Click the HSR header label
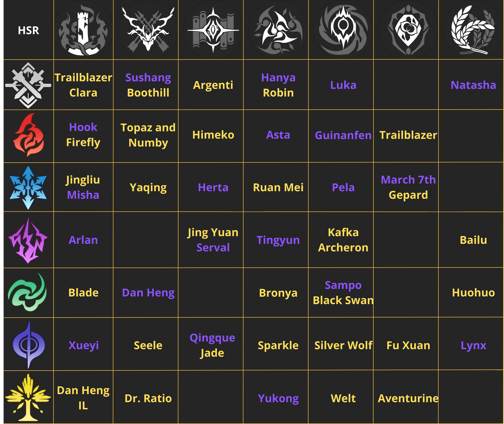This screenshot has height=424, width=504. [x=28, y=31]
